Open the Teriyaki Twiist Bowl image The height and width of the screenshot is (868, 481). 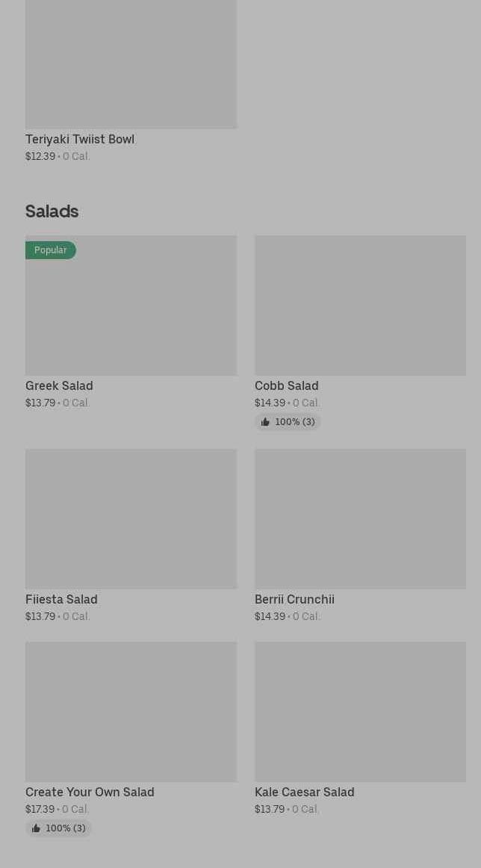131,63
